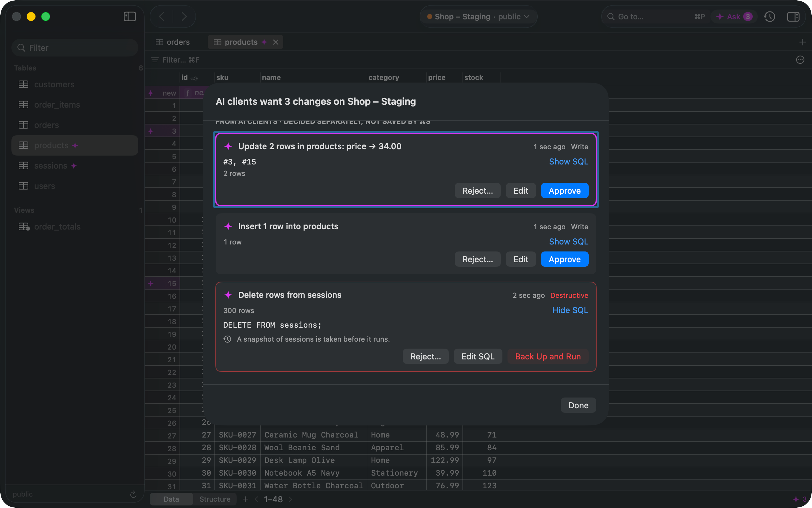Click Back Up and Run button

(x=547, y=356)
